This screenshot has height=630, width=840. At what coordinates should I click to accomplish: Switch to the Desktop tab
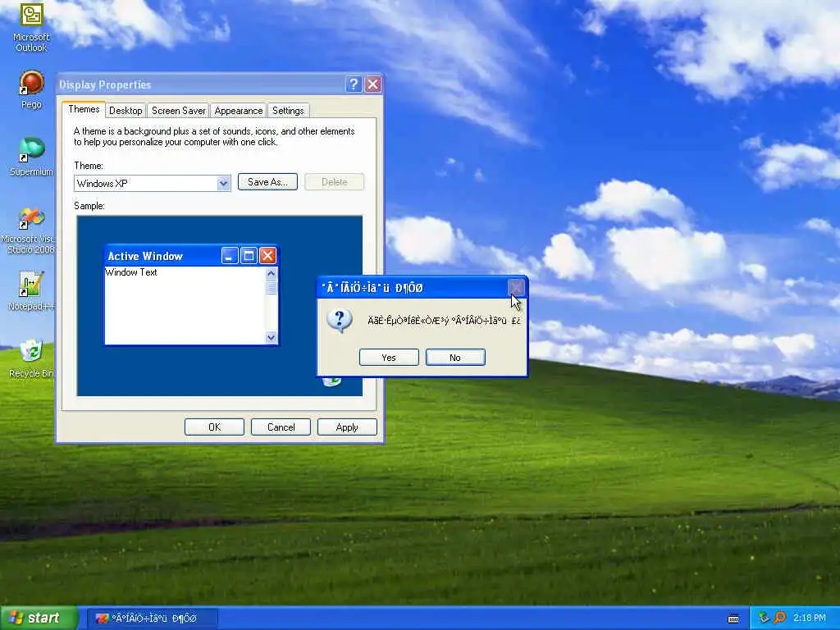pyautogui.click(x=126, y=111)
